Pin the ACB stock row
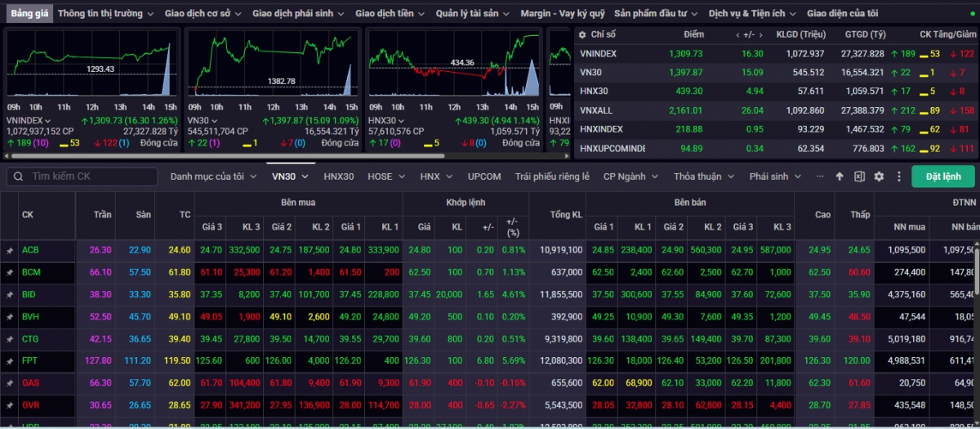 tap(10, 250)
